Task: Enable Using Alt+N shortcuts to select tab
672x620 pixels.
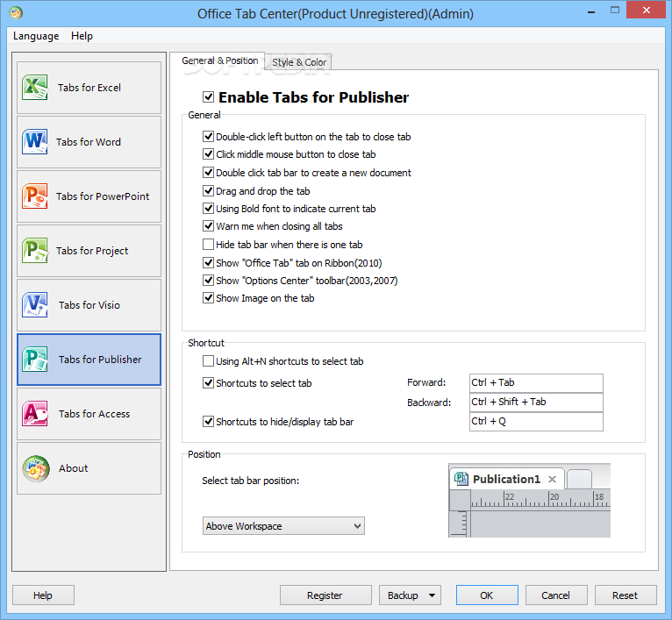Action: 208,361
